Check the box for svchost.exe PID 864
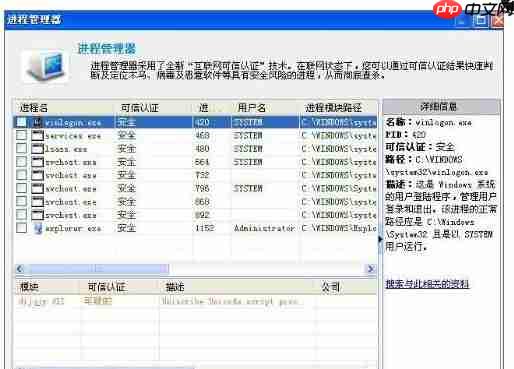Screen dimensions: 514x369 (21, 162)
